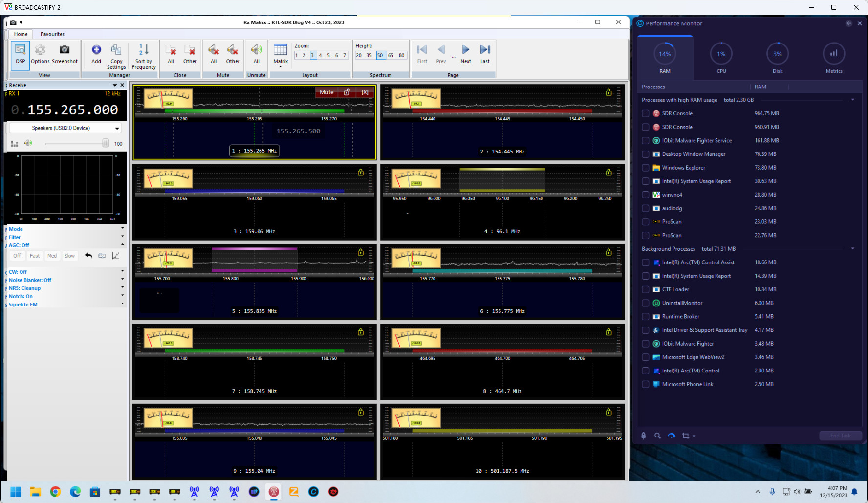Screen dimensions: 868x503
Task: Open the Speakers output device dropdown
Action: point(65,128)
